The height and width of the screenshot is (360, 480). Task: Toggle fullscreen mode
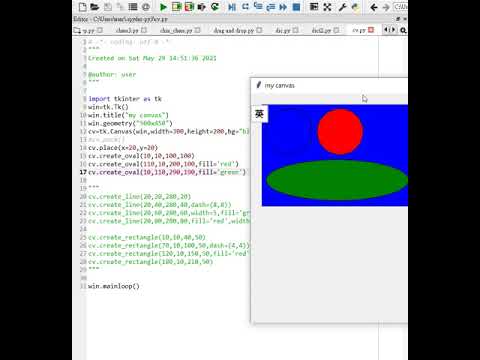click(x=327, y=7)
